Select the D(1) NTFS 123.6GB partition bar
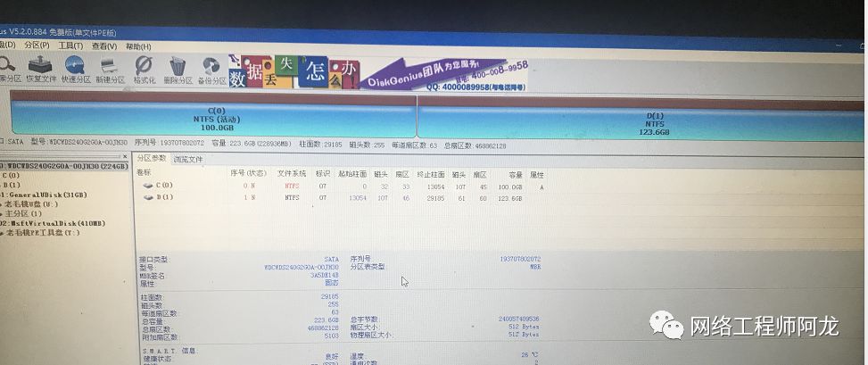 (x=641, y=119)
